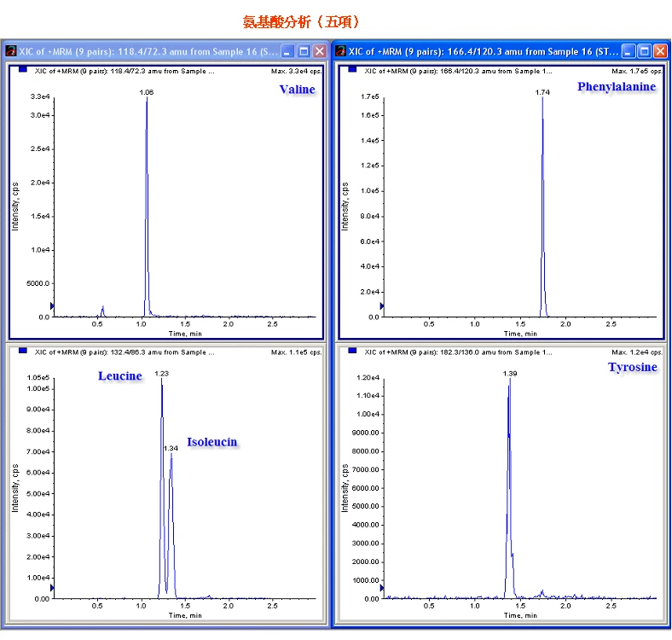Viewport: 672px width, 640px height.
Task: Click the blue legend square in Tyrosine pane
Action: click(352, 351)
